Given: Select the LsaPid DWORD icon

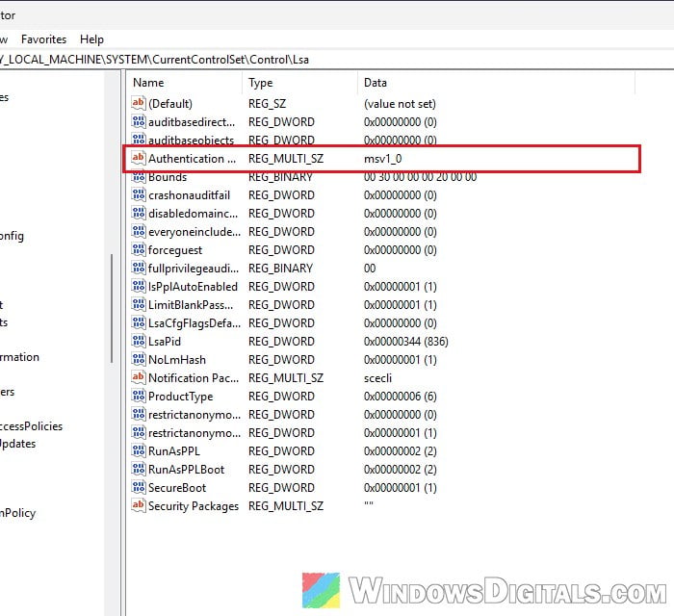Looking at the screenshot, I should click(139, 342).
